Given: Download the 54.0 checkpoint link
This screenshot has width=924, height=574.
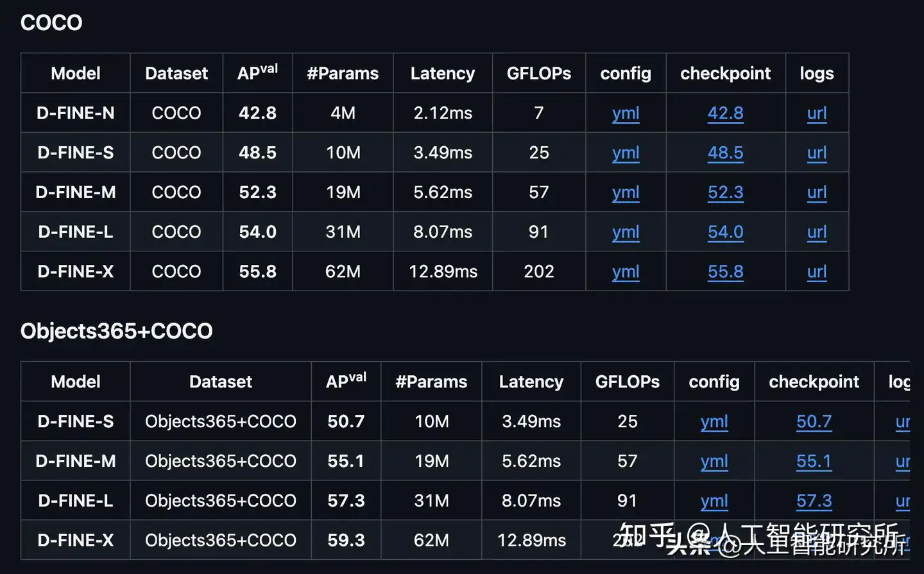Looking at the screenshot, I should 726,232.
